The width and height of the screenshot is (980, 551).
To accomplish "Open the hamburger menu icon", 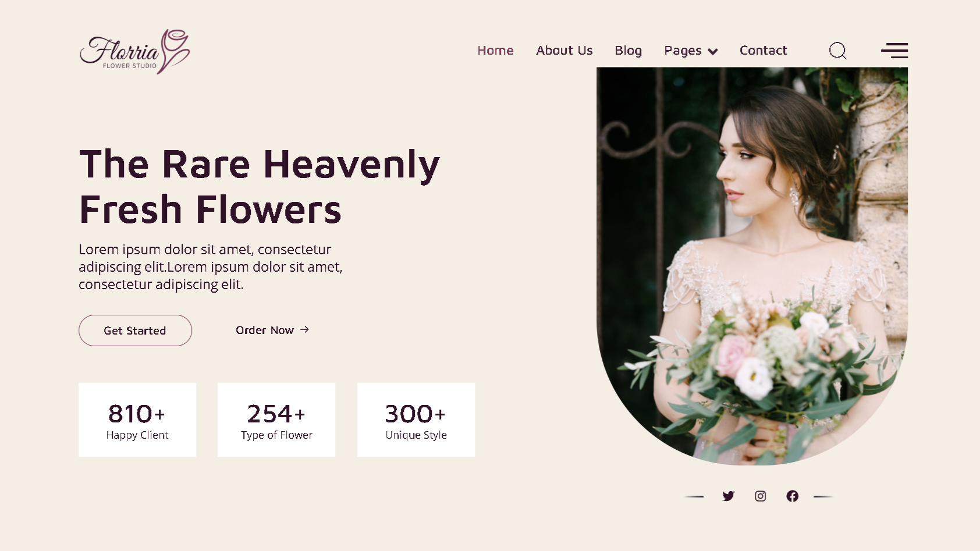I will 894,51.
